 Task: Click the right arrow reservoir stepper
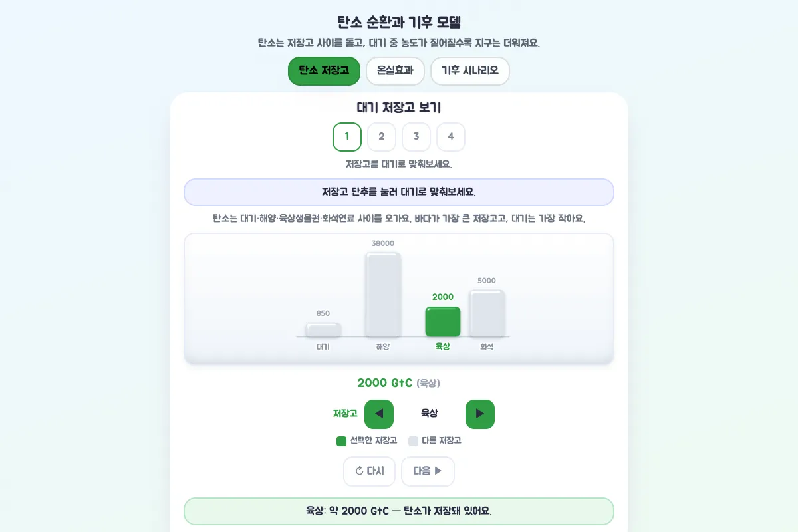(x=480, y=414)
